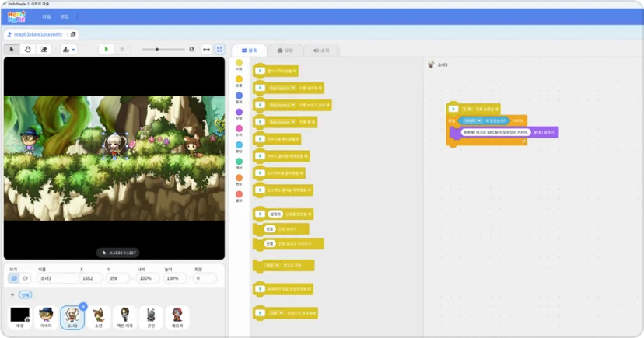
Task: Select the red text category circle
Action: click(239, 194)
